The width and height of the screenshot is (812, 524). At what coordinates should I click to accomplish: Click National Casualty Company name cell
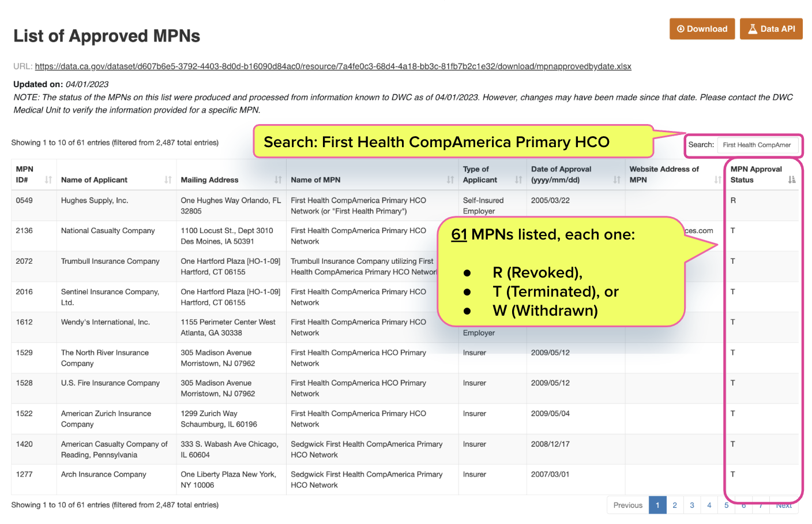116,236
